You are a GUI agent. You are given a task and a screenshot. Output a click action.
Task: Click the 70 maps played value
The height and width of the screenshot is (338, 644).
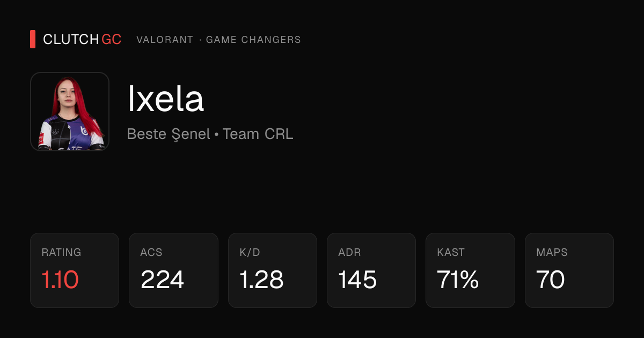pyautogui.click(x=551, y=280)
